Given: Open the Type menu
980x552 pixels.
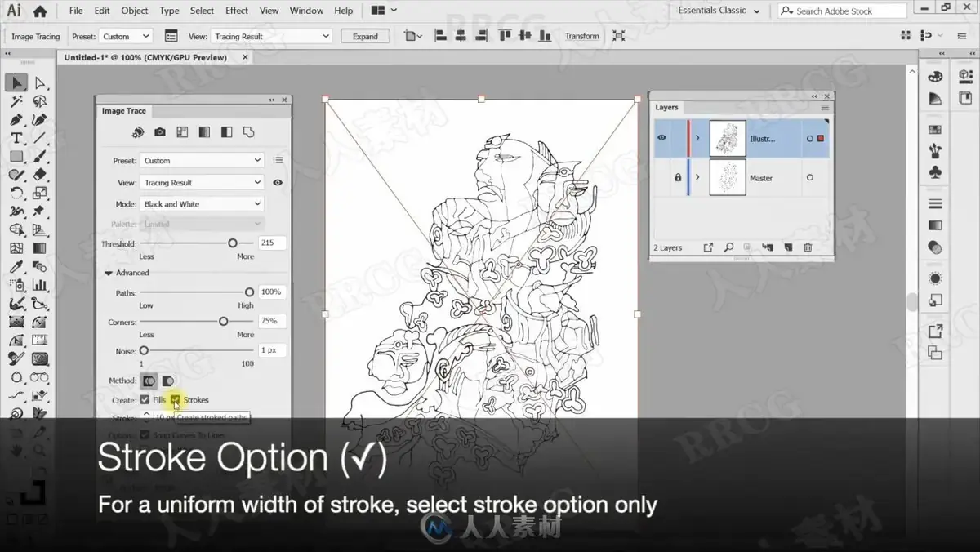Looking at the screenshot, I should [x=169, y=11].
